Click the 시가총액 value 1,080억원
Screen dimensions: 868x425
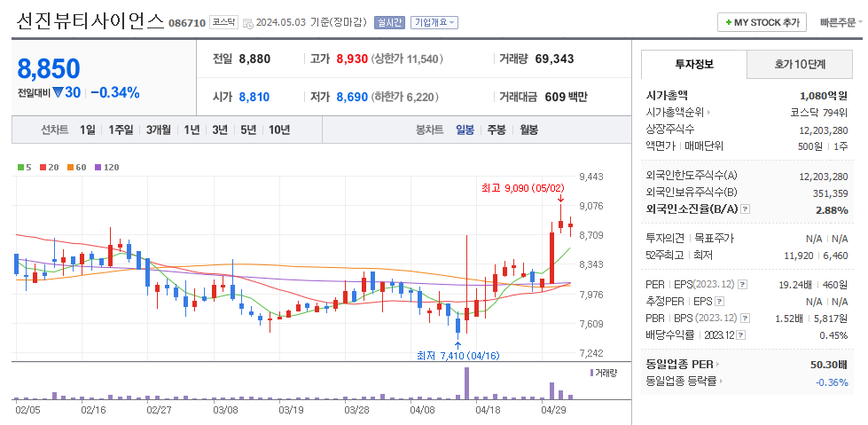click(822, 95)
